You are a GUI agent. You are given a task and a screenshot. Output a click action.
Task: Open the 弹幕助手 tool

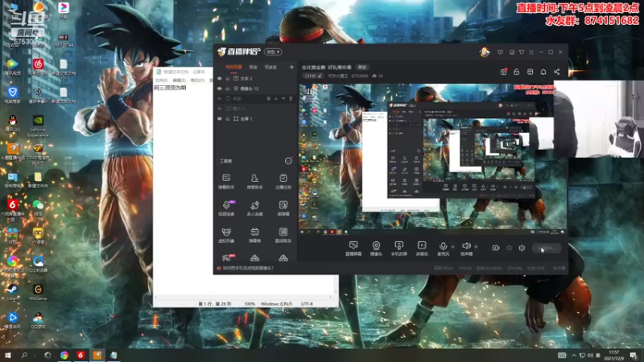[226, 181]
